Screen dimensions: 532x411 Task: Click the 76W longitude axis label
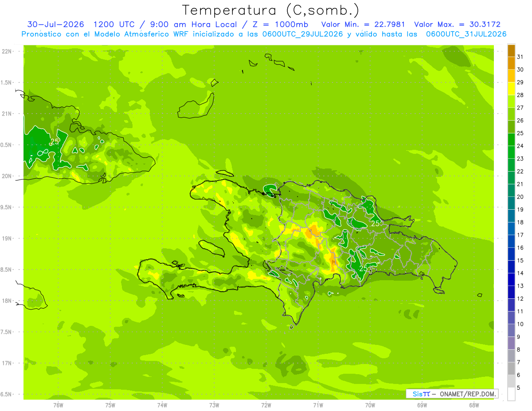58,405
